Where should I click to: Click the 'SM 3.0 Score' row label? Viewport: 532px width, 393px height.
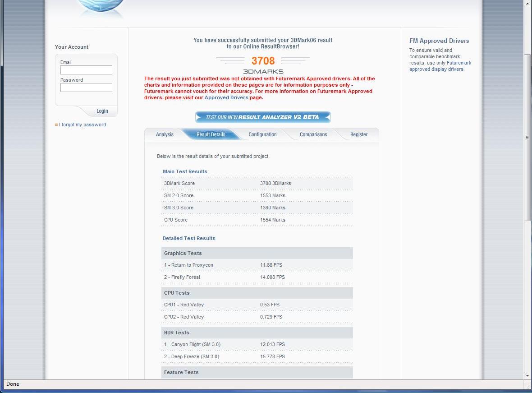pyautogui.click(x=179, y=208)
